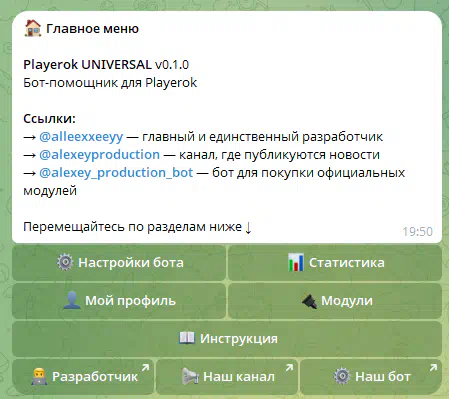Screen dimensions: 449x399
Task: Click the bar chart icon beside Статистика
Action: [x=296, y=262]
